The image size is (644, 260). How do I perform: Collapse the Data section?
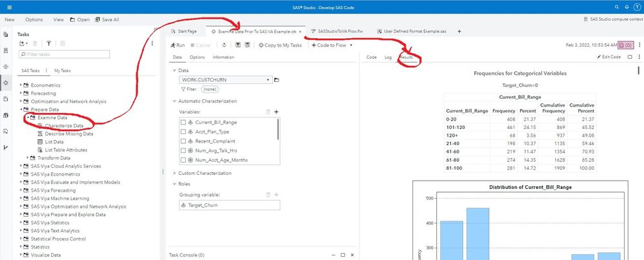pos(175,71)
